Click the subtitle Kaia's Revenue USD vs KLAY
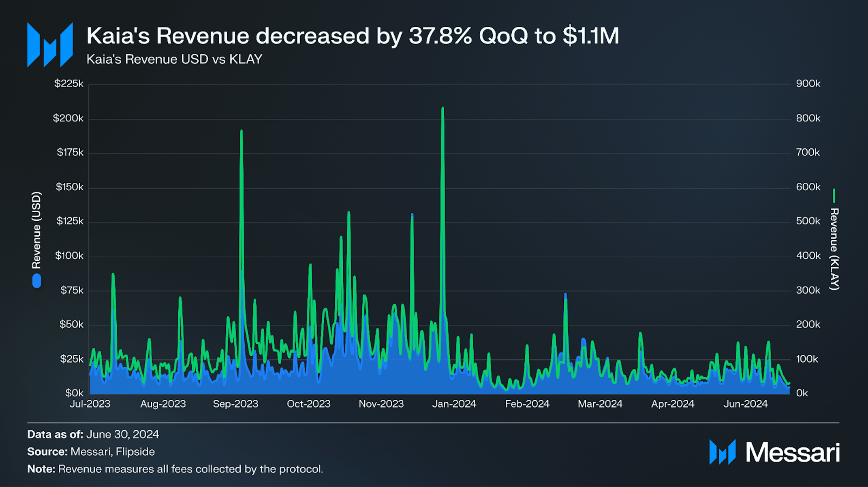 (174, 59)
